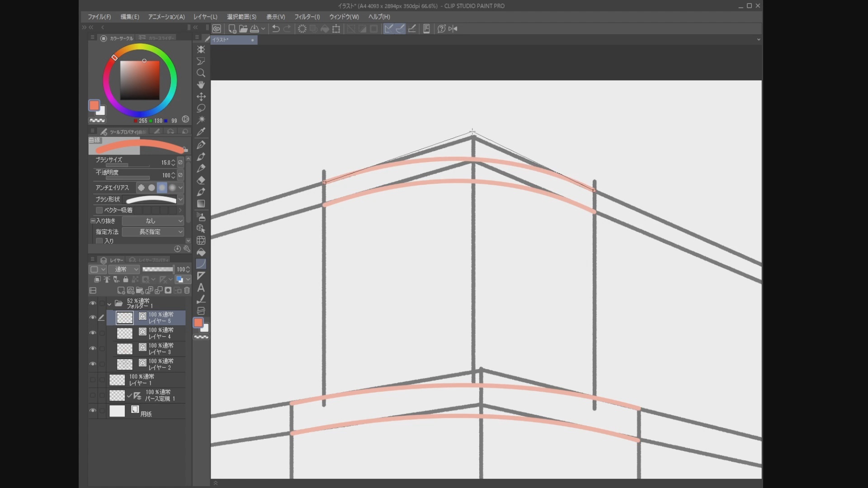Viewport: 868px width, 488px height.
Task: Enable the ベクター吸着 checkbox
Action: pos(99,210)
